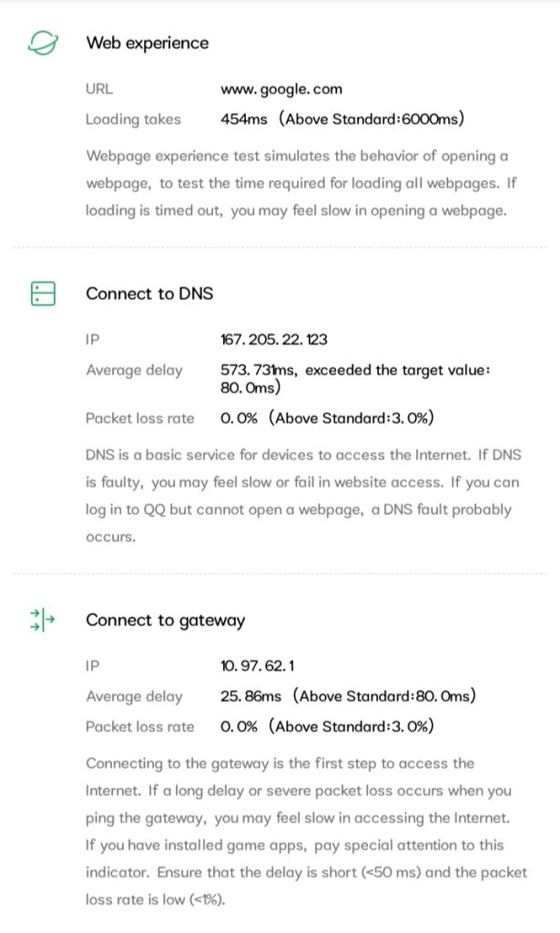Tap the DNS packet loss 0.0% value
Image resolution: width=560 pixels, height=933 pixels.
pyautogui.click(x=327, y=418)
